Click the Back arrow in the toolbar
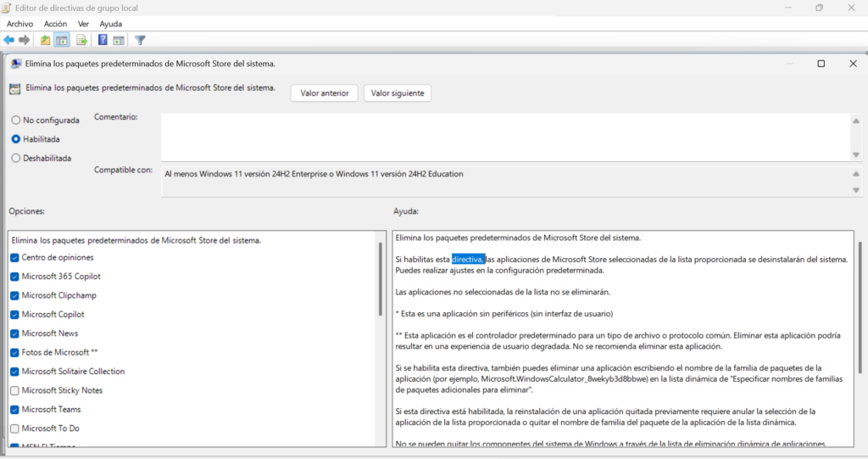This screenshot has width=868, height=459. 8,40
